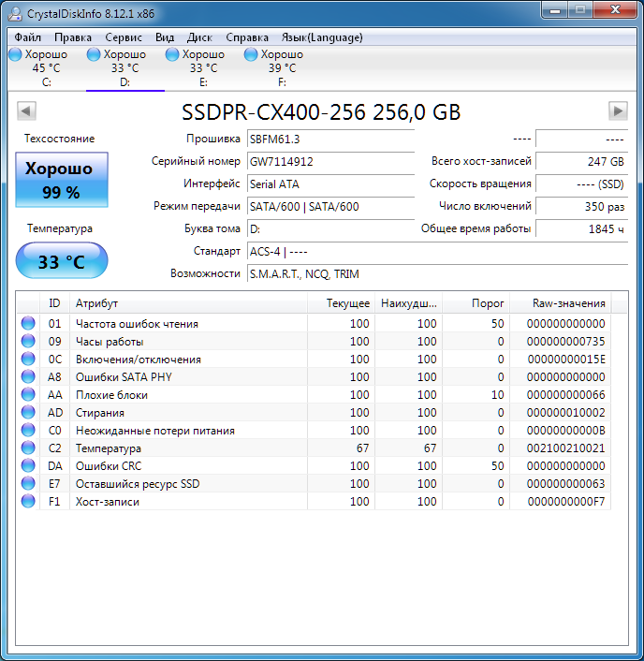Switch to disk D: tab

pos(124,68)
